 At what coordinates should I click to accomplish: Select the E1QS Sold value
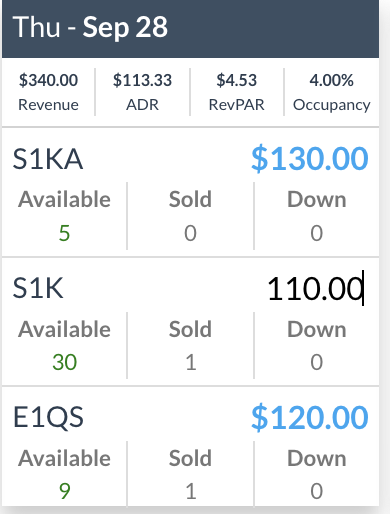(x=190, y=491)
